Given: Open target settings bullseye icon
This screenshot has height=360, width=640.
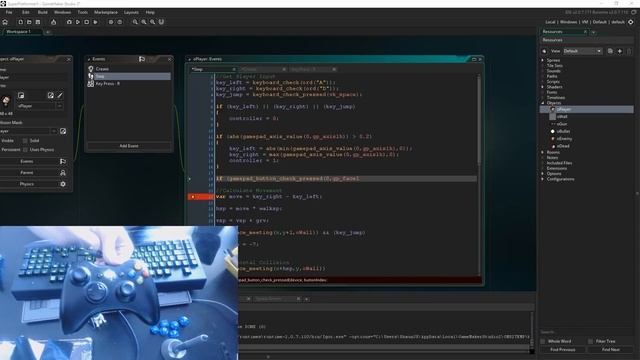Looking at the screenshot, I should point(631,22).
